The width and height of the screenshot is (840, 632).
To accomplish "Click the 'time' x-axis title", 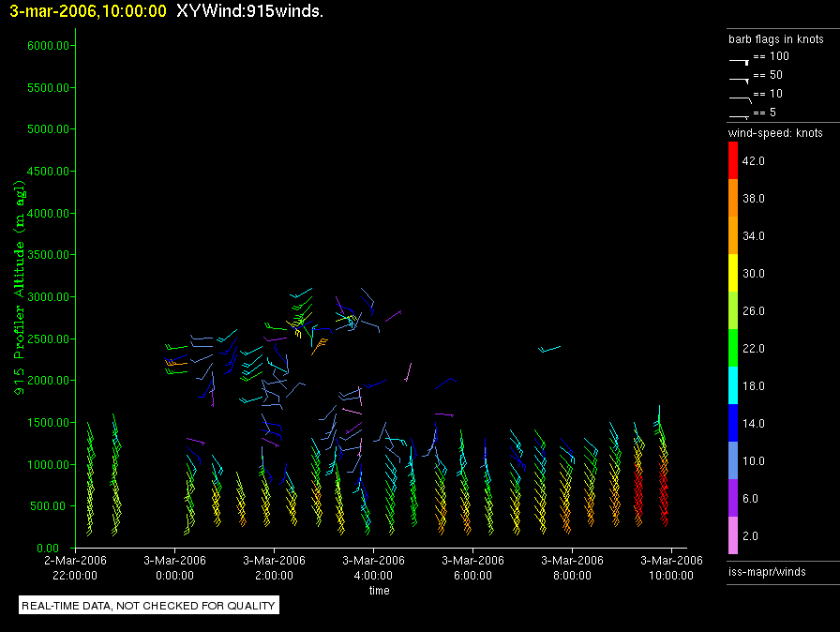I will click(380, 590).
